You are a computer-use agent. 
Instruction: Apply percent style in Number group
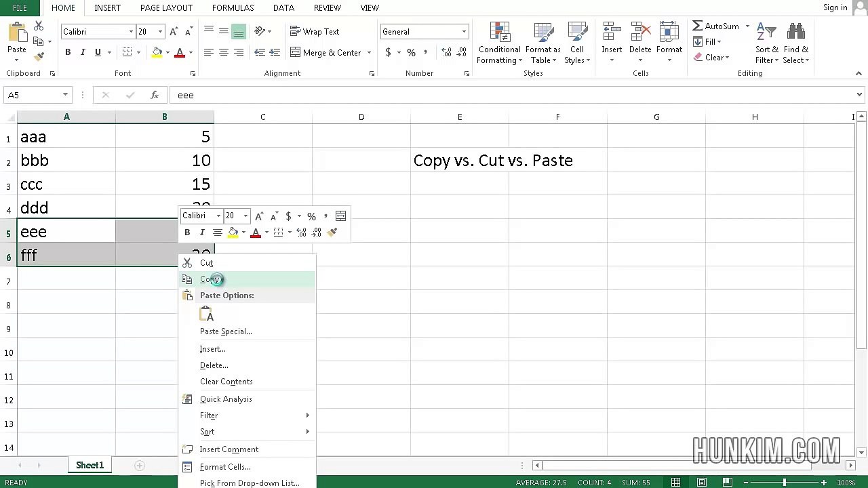pos(411,52)
